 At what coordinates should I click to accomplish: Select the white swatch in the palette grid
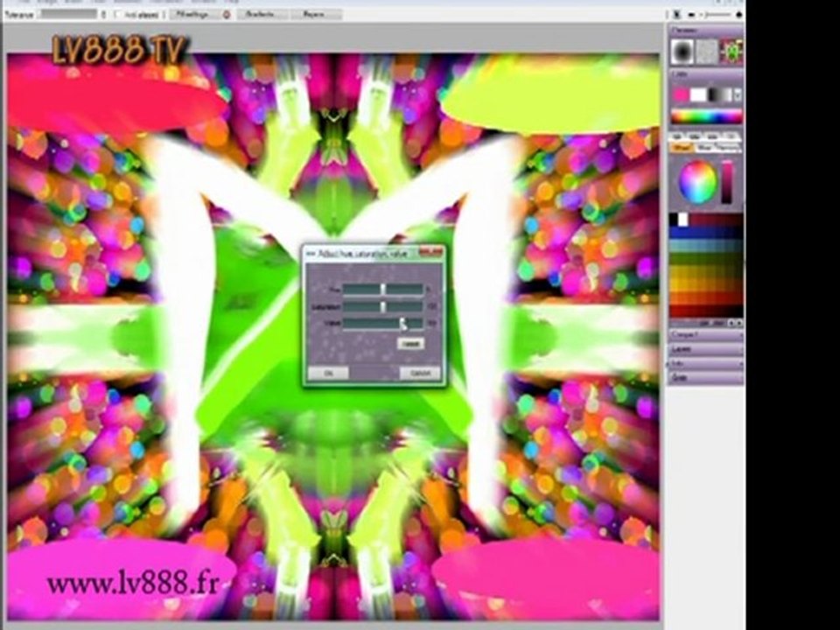pyautogui.click(x=683, y=219)
